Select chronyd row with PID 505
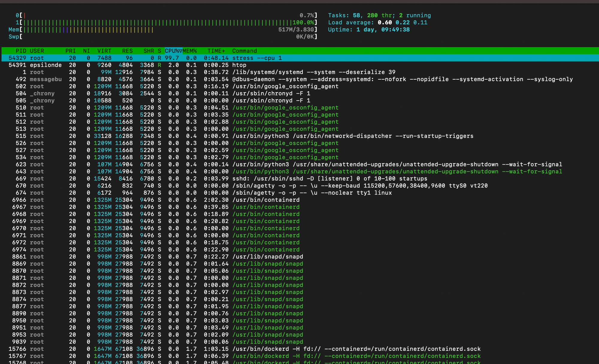Image resolution: width=599 pixels, height=364 pixels. (x=300, y=101)
